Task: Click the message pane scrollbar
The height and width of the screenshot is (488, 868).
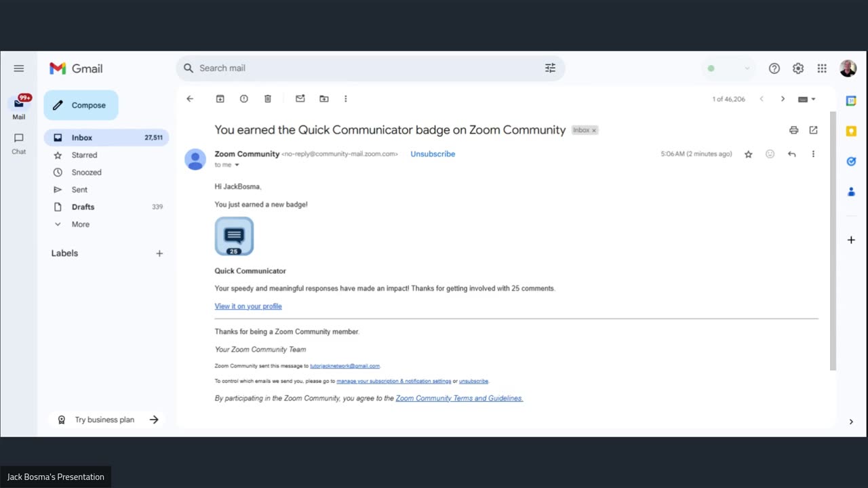Action: pos(833,241)
